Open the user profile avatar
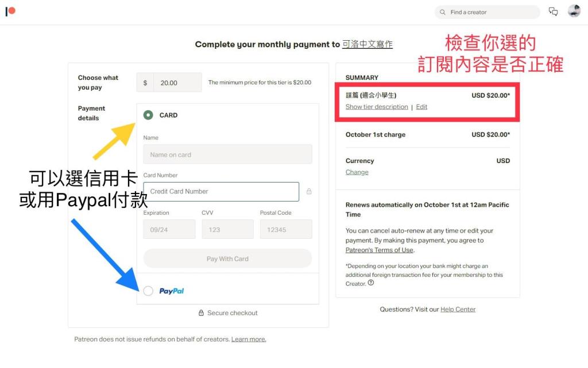This screenshot has width=588, height=368. click(574, 11)
